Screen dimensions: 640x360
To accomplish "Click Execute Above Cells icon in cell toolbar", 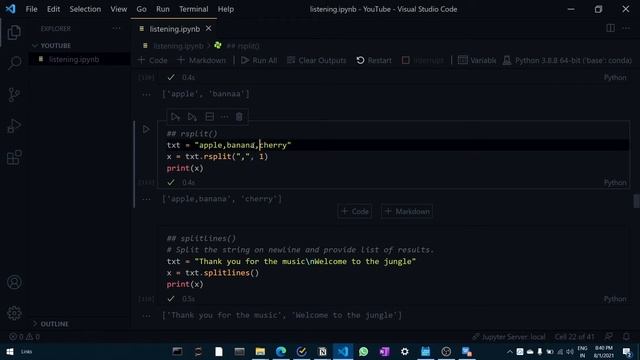I will [175, 117].
